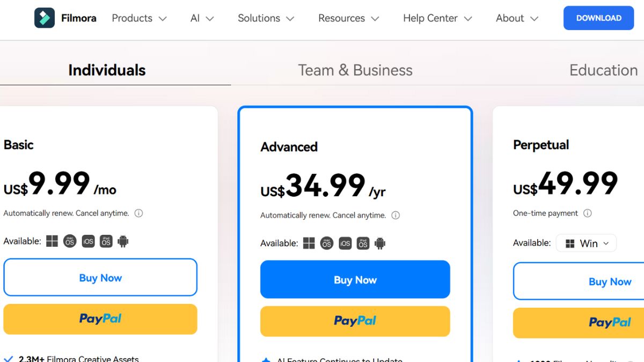Image resolution: width=644 pixels, height=362 pixels.
Task: Open the Win platform dropdown in Perpetual
Action: pos(586,243)
